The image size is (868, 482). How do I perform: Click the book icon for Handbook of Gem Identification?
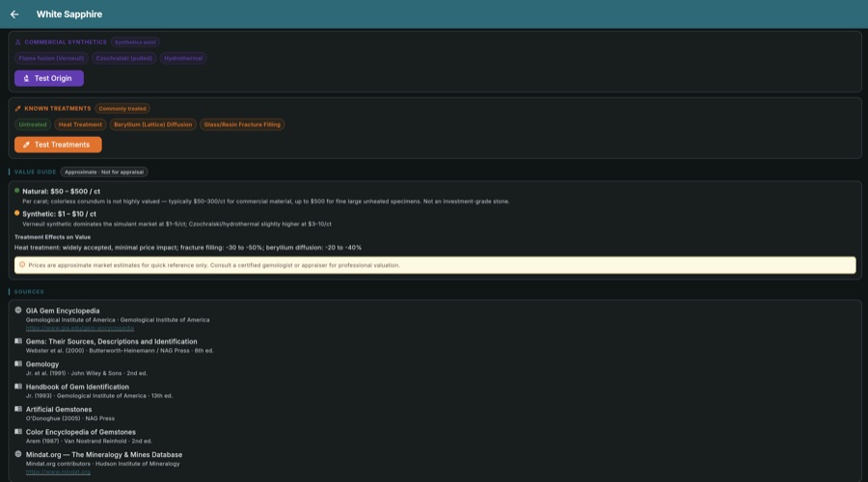(18, 387)
